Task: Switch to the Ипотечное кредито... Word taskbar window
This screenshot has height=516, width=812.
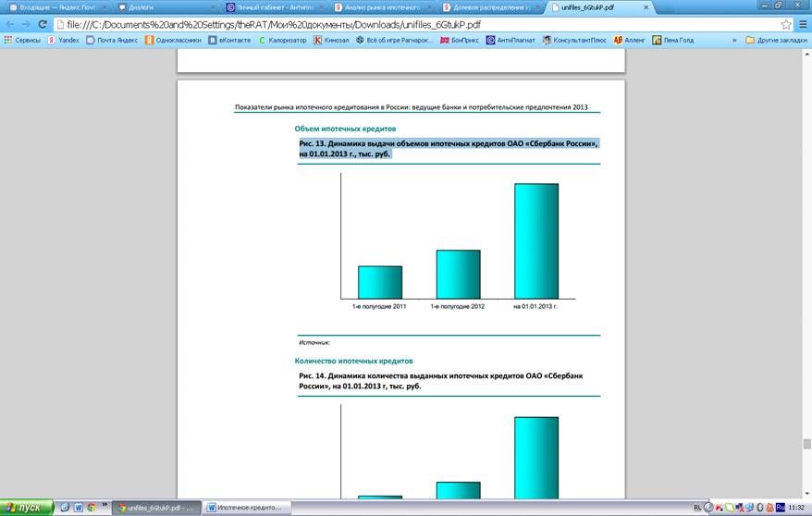Action: click(x=247, y=508)
